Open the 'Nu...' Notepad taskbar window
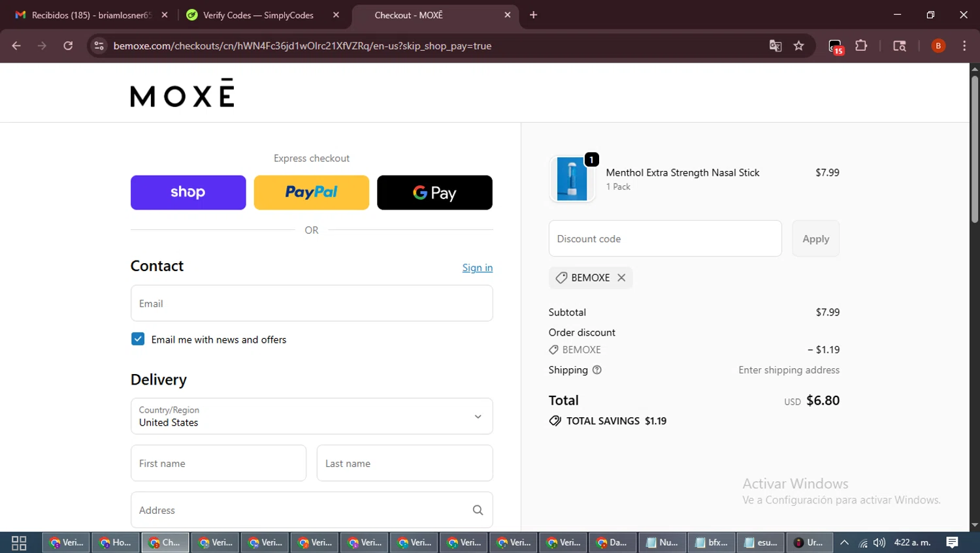The image size is (980, 553). pyautogui.click(x=662, y=543)
